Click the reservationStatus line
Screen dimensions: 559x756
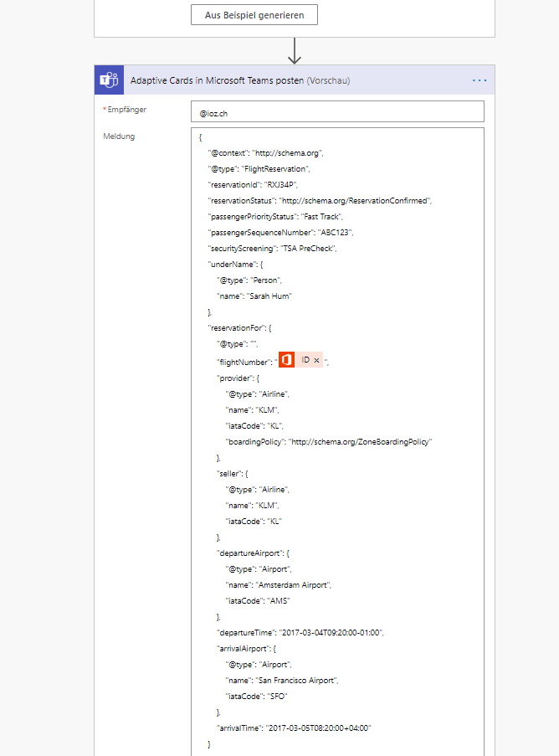point(320,201)
